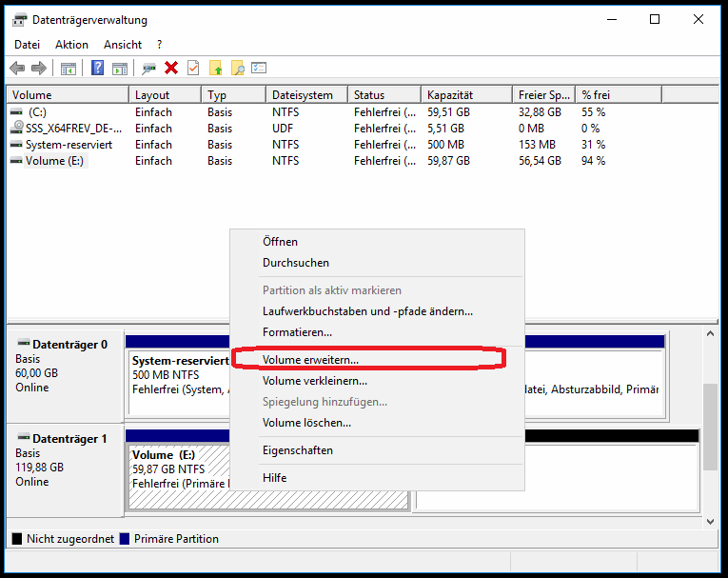Open 'Eigenschaften' from the context menu
The height and width of the screenshot is (578, 728).
pyautogui.click(x=297, y=450)
